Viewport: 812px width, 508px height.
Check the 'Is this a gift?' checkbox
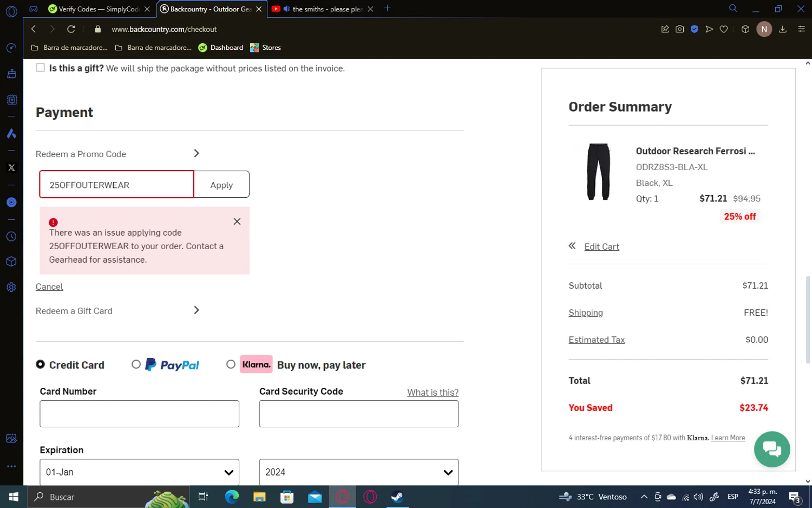click(40, 68)
